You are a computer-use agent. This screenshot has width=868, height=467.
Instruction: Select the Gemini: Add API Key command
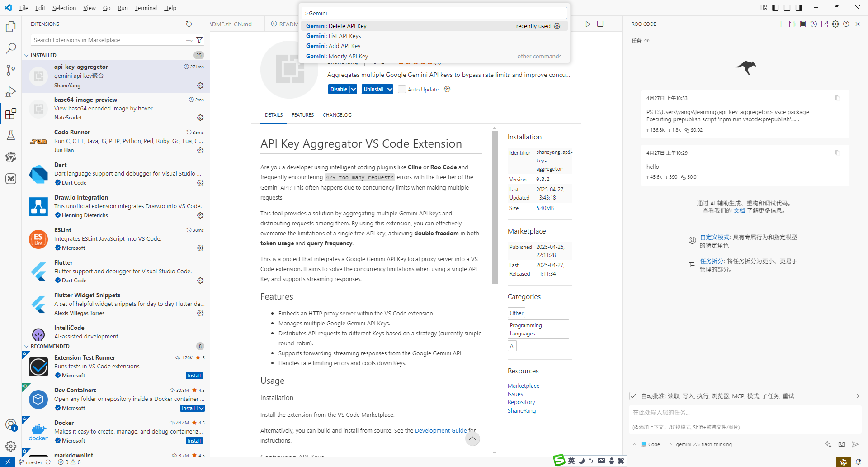tap(434, 46)
